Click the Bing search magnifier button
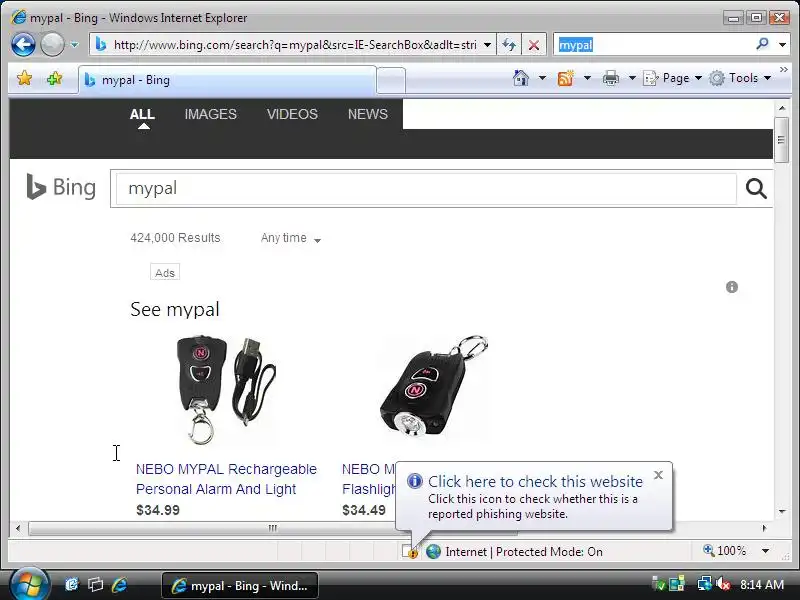The height and width of the screenshot is (600, 800). (756, 188)
